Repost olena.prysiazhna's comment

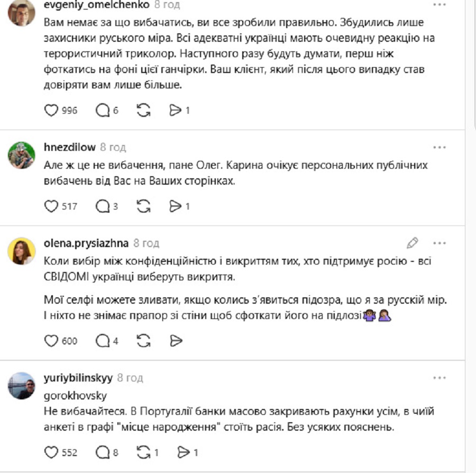(x=143, y=341)
